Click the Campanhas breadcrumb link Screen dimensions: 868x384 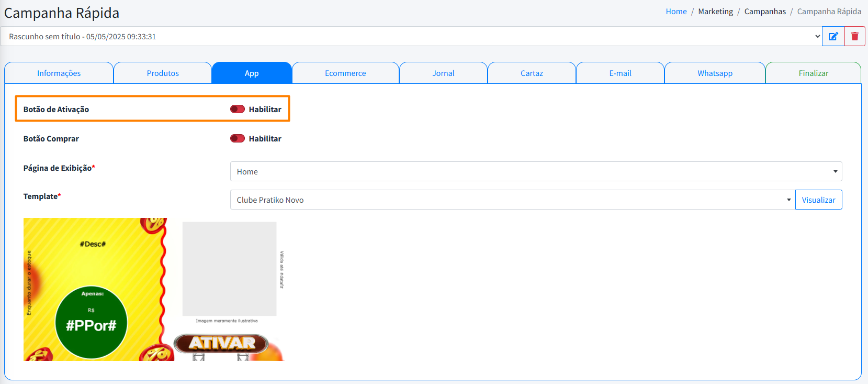tap(765, 12)
